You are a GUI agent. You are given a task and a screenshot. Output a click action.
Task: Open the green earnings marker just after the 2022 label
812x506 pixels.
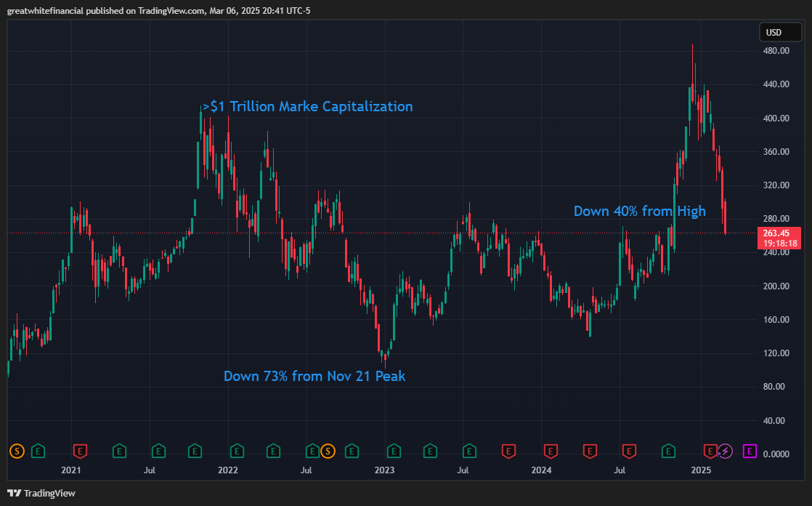pos(237,451)
